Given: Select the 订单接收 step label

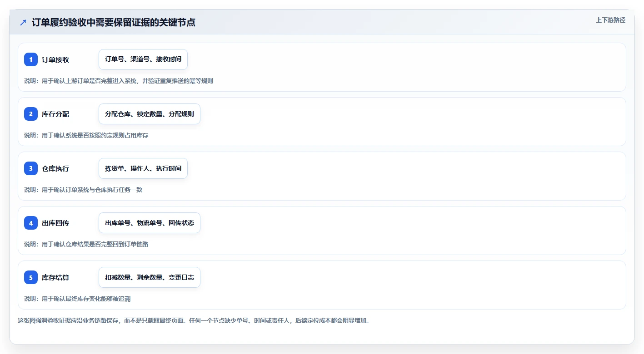Looking at the screenshot, I should 55,59.
